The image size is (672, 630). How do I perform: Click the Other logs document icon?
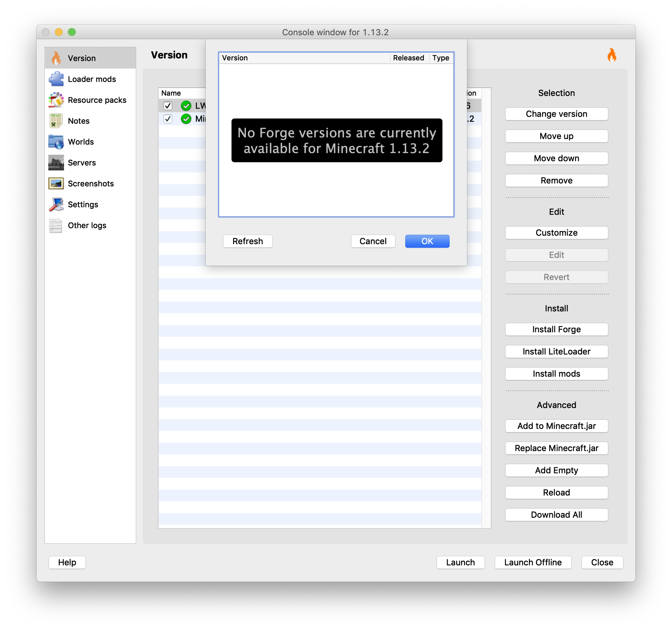(x=56, y=226)
